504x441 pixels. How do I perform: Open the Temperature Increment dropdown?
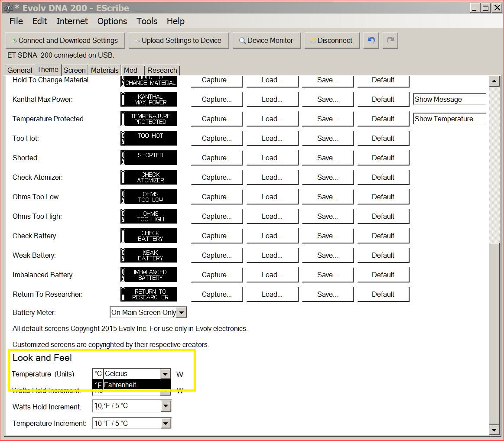[166, 423]
